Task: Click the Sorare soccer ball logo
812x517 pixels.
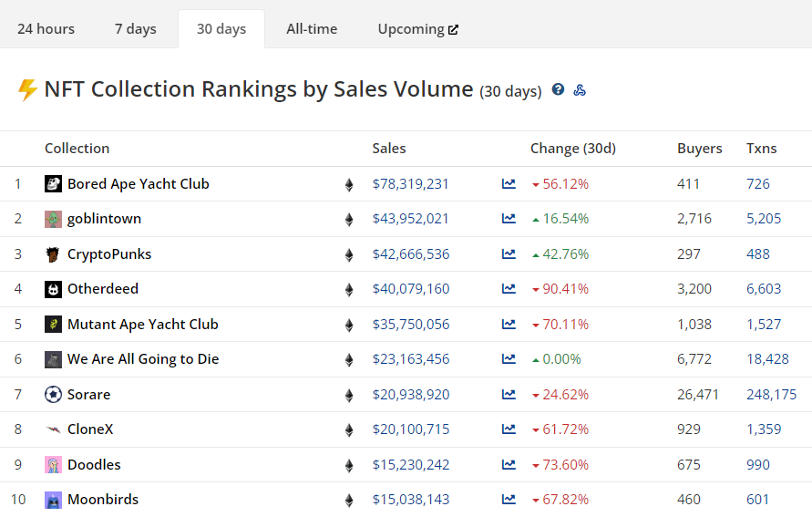Action: 53,395
